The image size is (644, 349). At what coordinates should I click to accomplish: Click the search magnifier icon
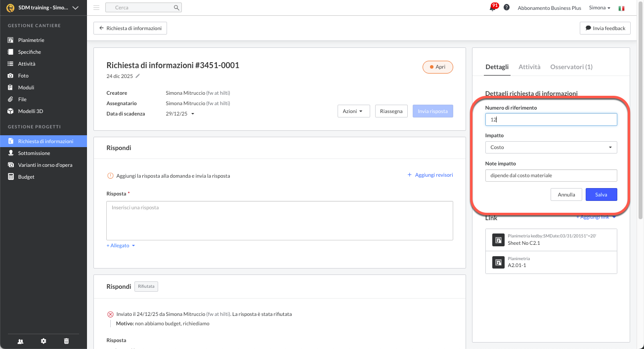point(176,8)
